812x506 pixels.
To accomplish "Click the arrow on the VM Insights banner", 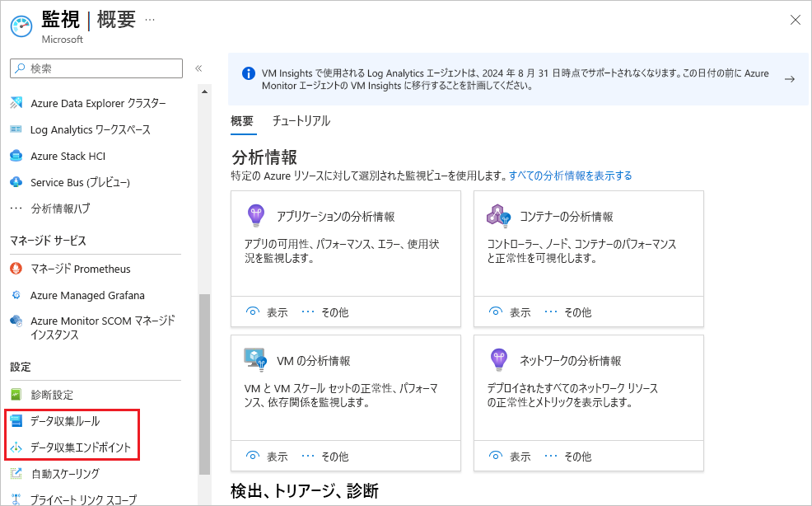I will (x=790, y=79).
